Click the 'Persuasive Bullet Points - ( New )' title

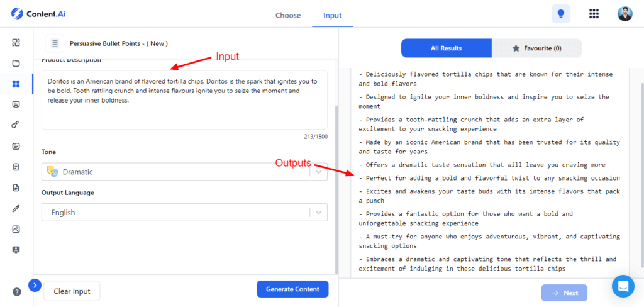(119, 43)
